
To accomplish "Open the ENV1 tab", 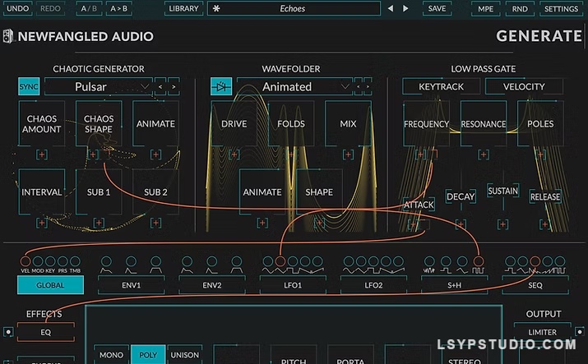I will pyautogui.click(x=132, y=285).
